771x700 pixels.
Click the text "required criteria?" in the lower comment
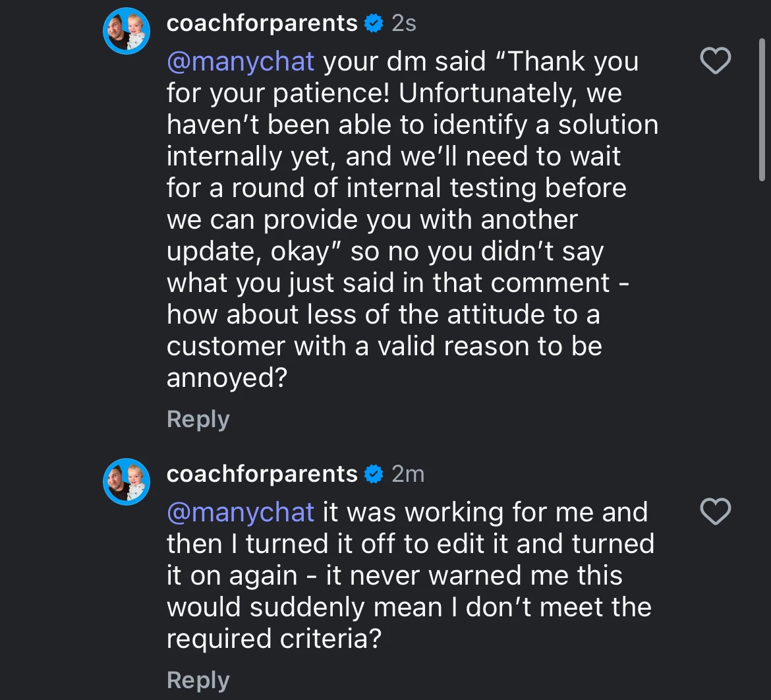274,639
